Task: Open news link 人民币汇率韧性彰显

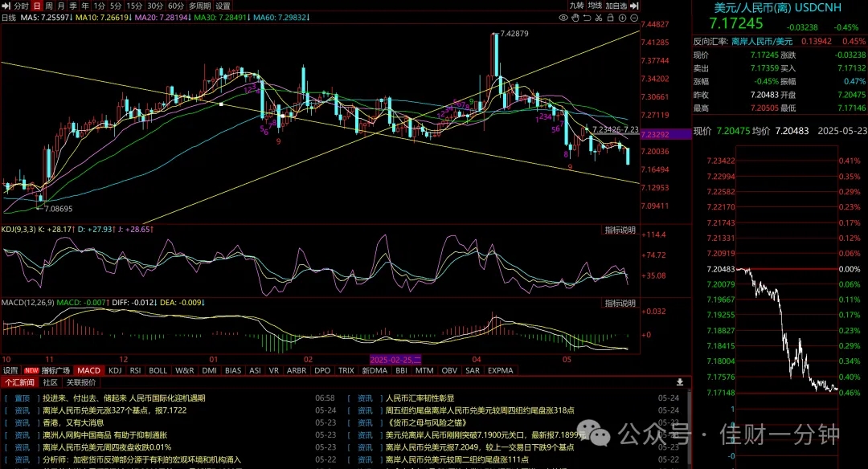Action: 420,398
